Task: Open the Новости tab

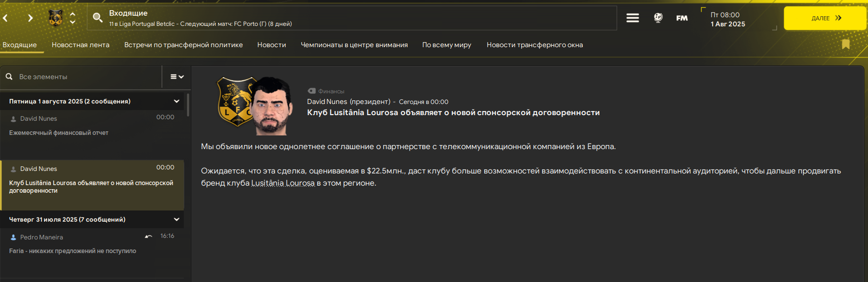Action: point(272,45)
